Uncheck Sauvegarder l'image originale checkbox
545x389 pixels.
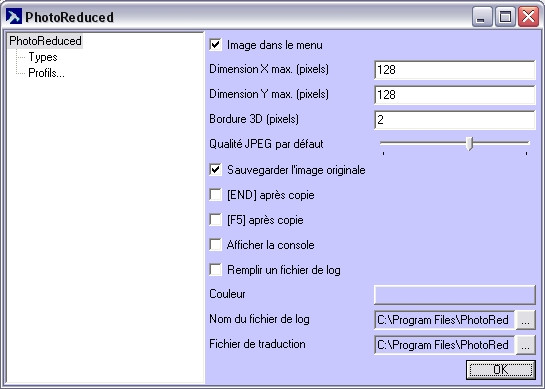tap(215, 170)
